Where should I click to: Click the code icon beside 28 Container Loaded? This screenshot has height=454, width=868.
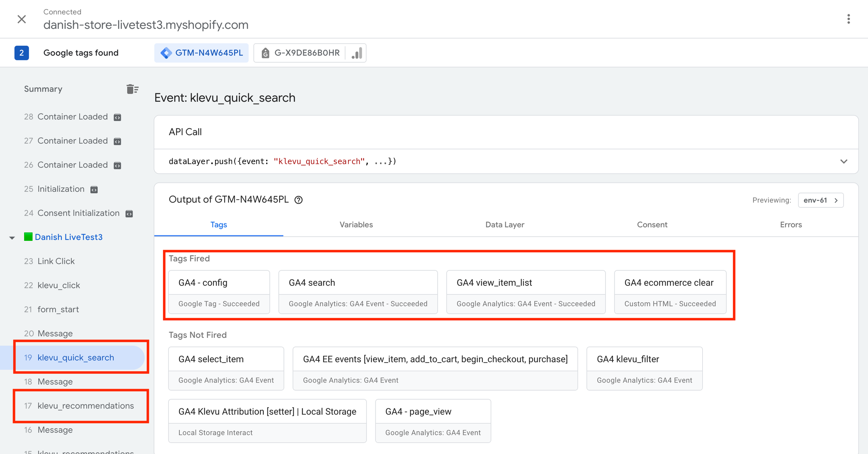tap(117, 117)
